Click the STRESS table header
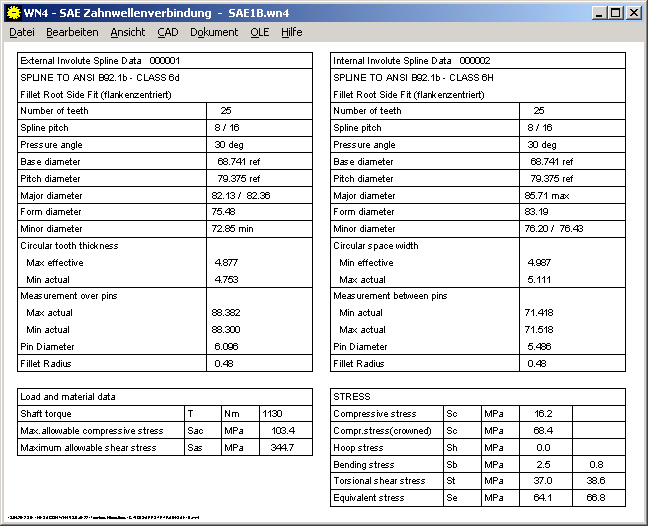Image resolution: width=648 pixels, height=526 pixels. click(x=352, y=397)
